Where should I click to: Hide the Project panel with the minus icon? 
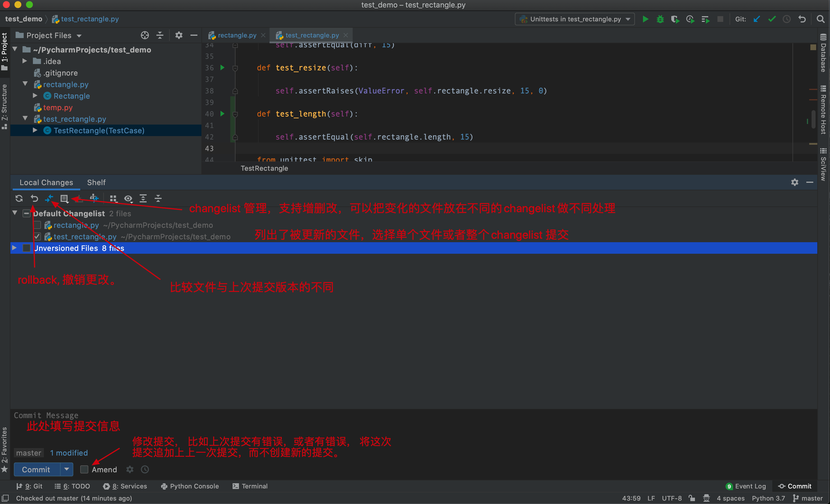pyautogui.click(x=194, y=35)
